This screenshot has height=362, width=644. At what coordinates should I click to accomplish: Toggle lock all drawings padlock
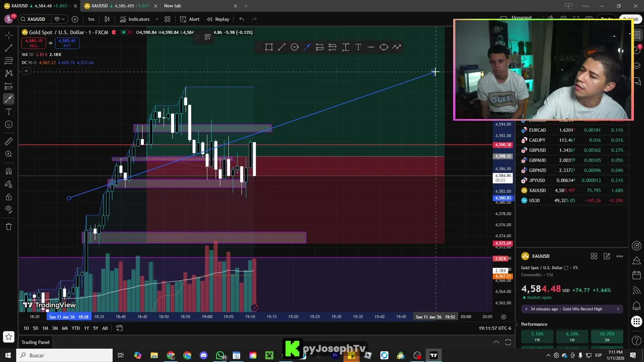click(9, 197)
